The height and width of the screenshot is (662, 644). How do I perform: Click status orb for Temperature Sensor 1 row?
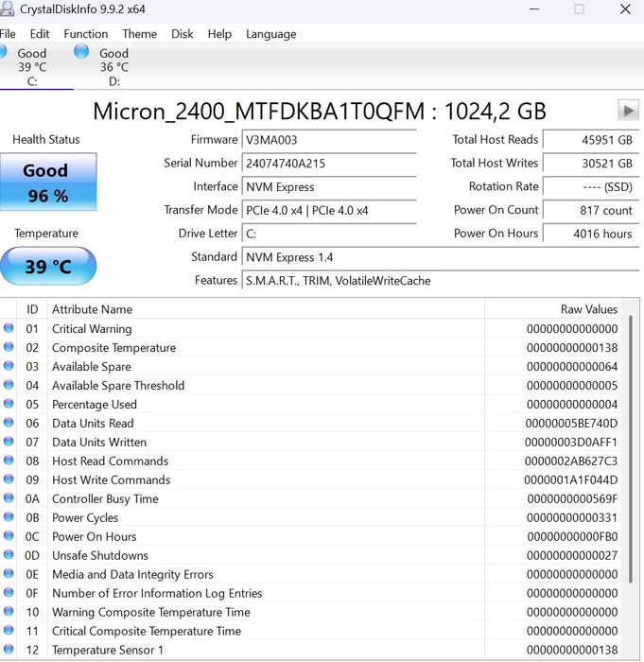click(x=9, y=649)
